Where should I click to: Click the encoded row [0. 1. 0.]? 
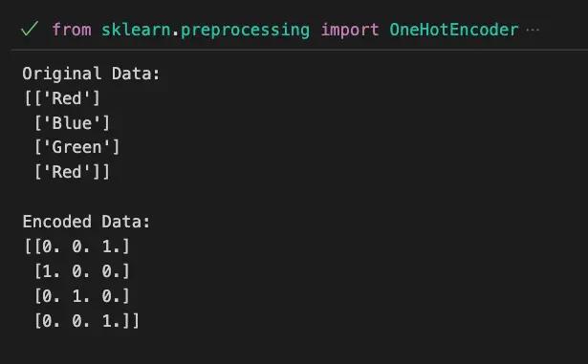click(x=82, y=296)
